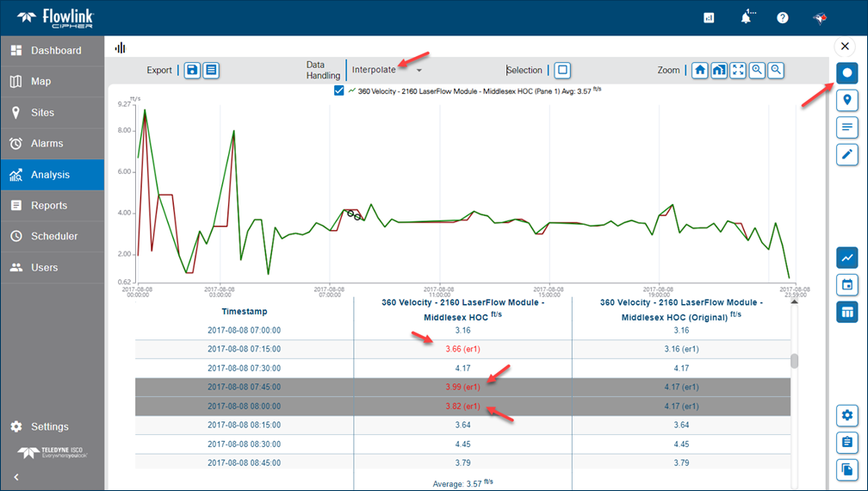Go to the Dashboard menu item
This screenshot has height=491, width=868.
click(x=56, y=50)
